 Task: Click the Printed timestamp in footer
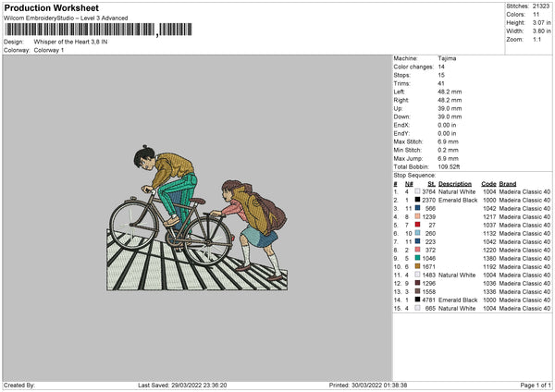(x=368, y=386)
